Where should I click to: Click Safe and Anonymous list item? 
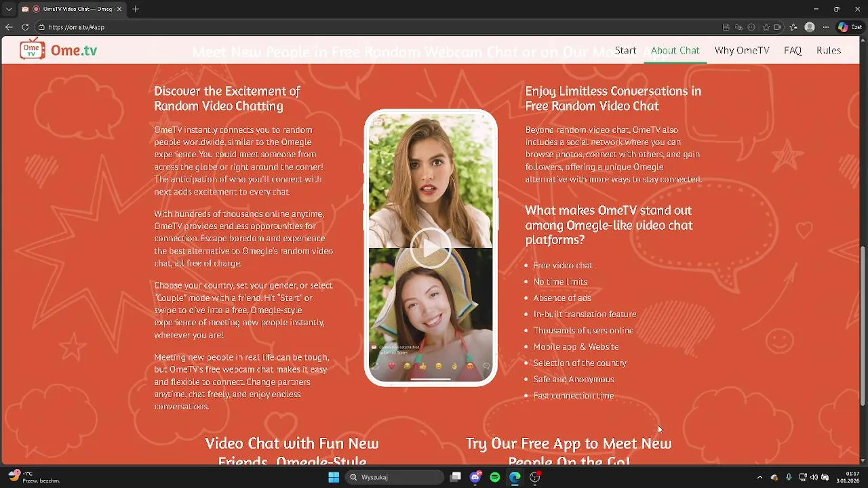tap(574, 379)
